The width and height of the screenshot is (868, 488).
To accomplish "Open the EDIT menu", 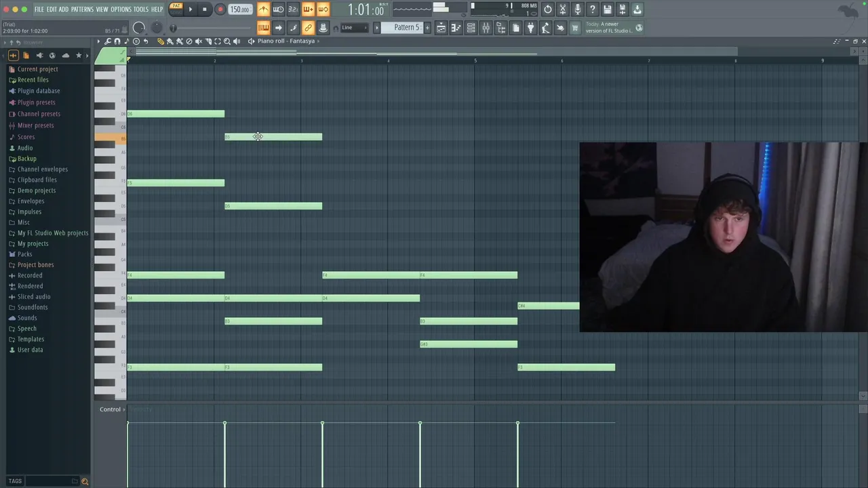I will point(52,9).
